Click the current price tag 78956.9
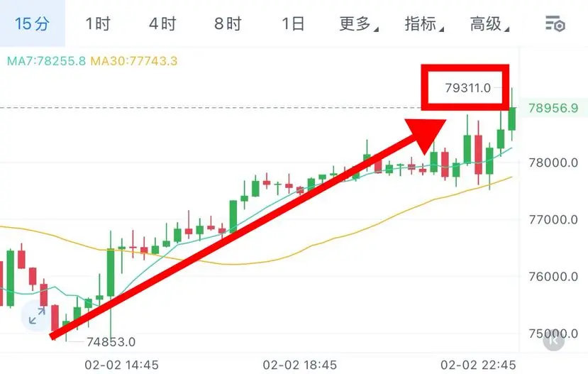 [x=553, y=108]
